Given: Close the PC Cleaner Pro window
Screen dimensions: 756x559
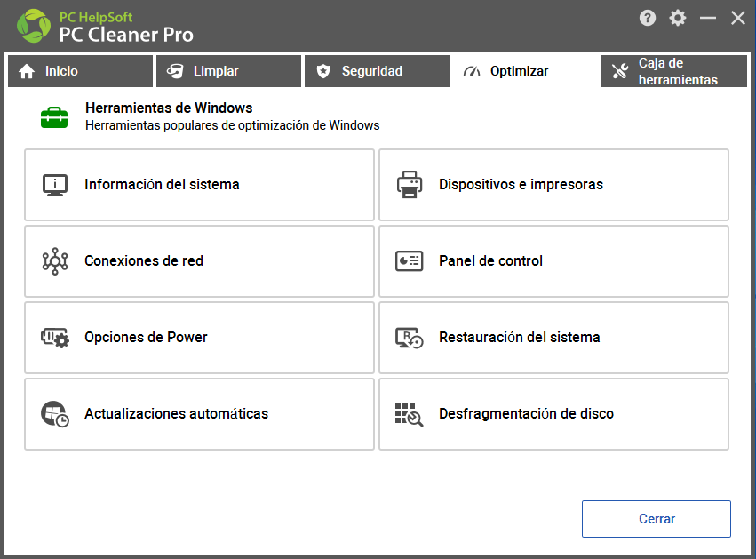Looking at the screenshot, I should 737,19.
